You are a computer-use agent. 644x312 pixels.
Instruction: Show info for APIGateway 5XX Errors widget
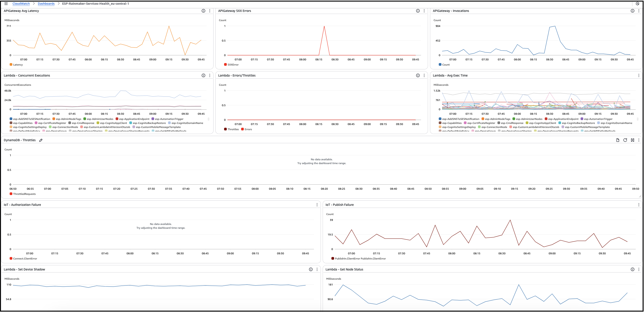tap(418, 11)
